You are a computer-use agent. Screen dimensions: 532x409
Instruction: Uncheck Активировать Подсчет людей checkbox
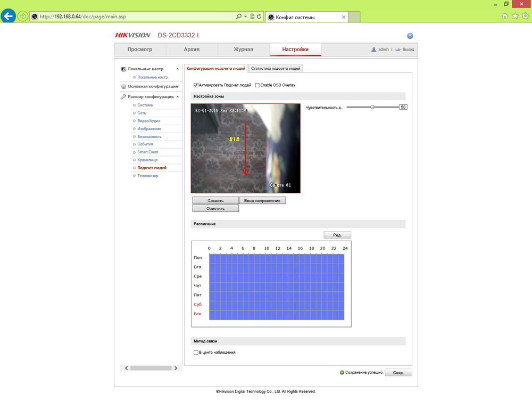(196, 85)
